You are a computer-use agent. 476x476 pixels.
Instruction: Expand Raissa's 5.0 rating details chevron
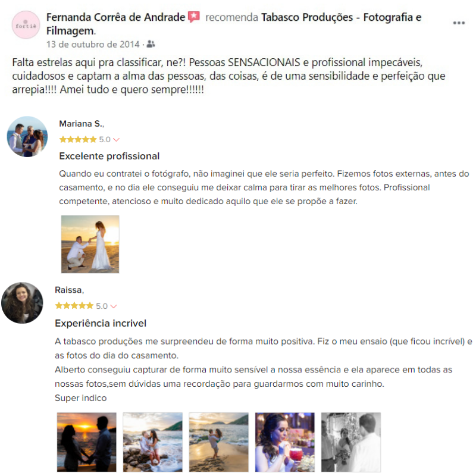click(x=114, y=306)
